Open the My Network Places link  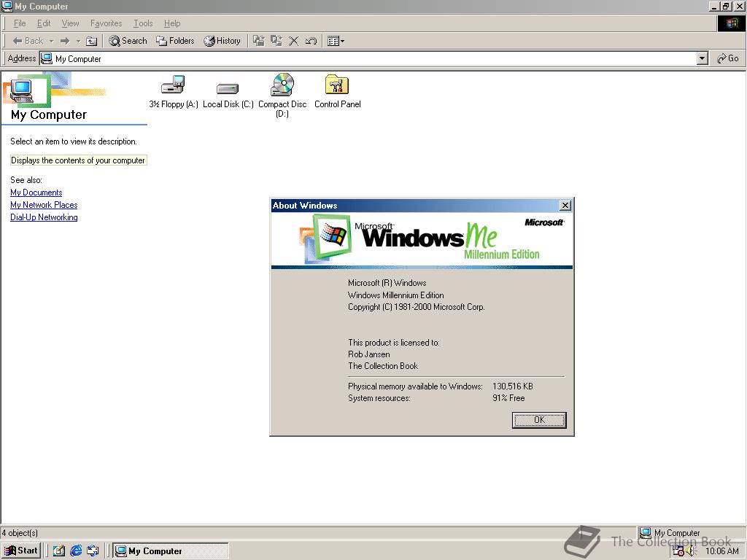[44, 205]
